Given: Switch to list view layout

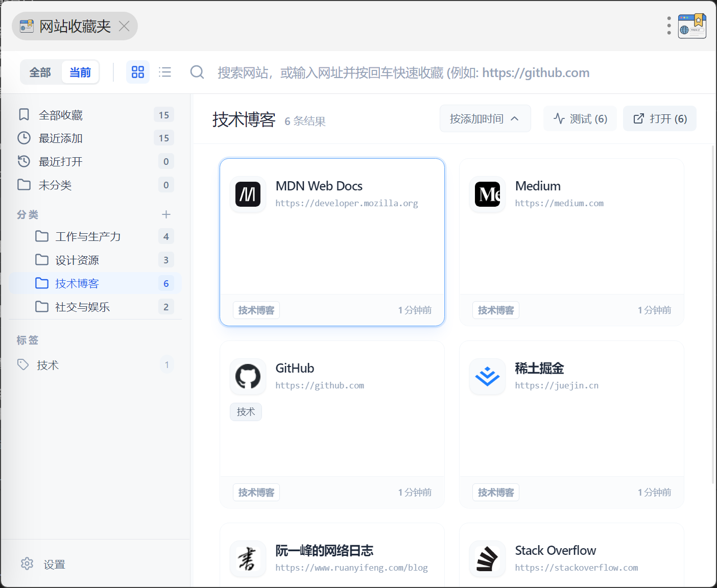Looking at the screenshot, I should click(x=165, y=72).
